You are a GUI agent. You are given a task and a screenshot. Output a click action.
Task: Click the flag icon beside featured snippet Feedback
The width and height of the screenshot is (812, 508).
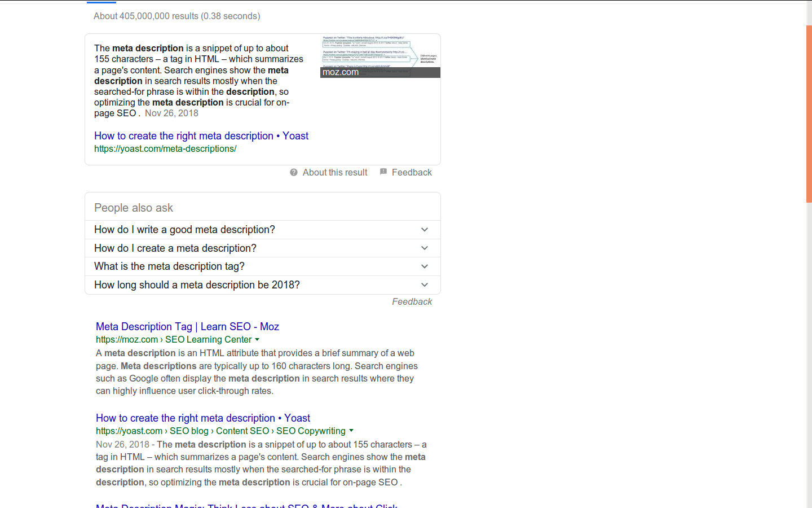[x=383, y=172]
